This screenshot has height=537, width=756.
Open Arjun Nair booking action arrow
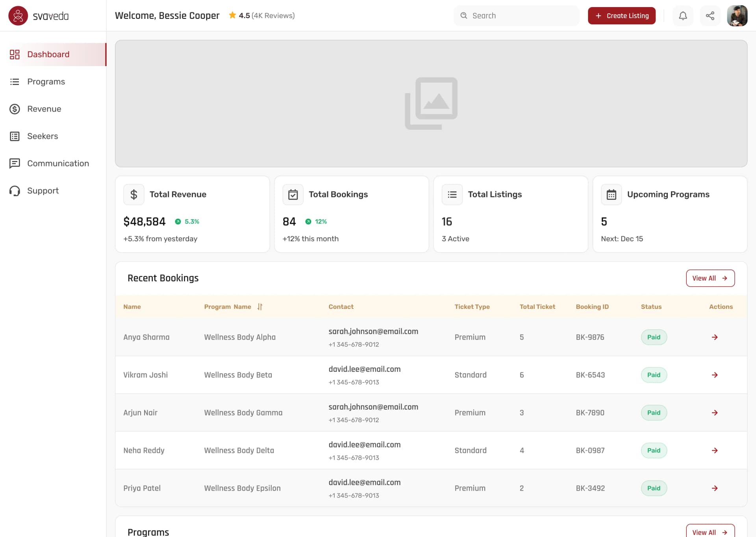[715, 413]
